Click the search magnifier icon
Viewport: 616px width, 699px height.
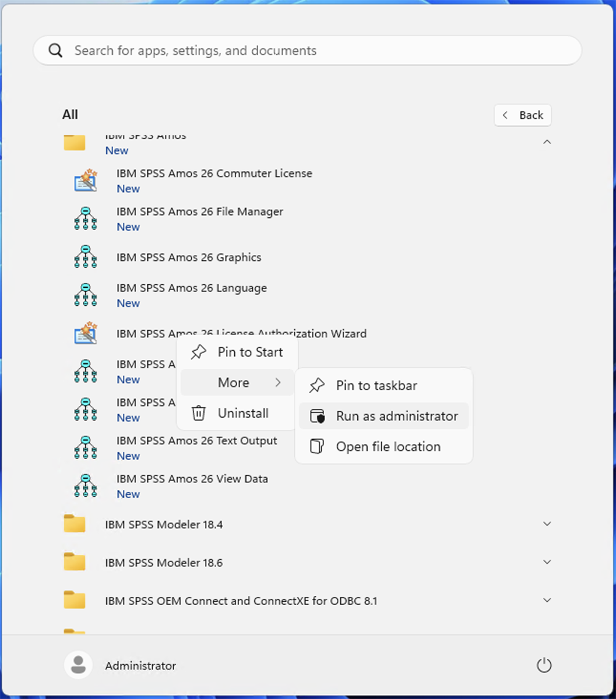click(55, 50)
